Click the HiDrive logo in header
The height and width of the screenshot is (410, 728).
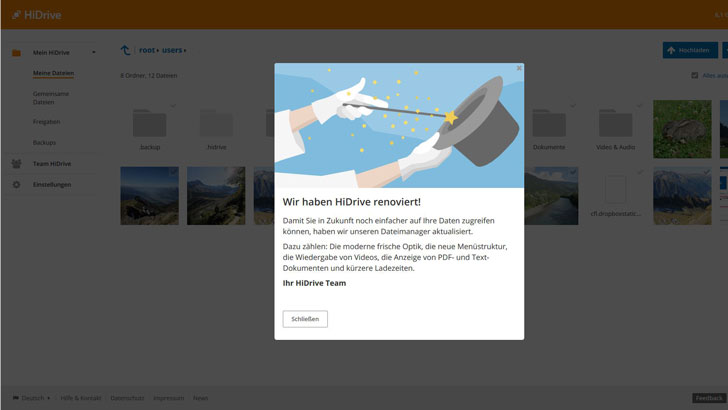[x=37, y=15]
